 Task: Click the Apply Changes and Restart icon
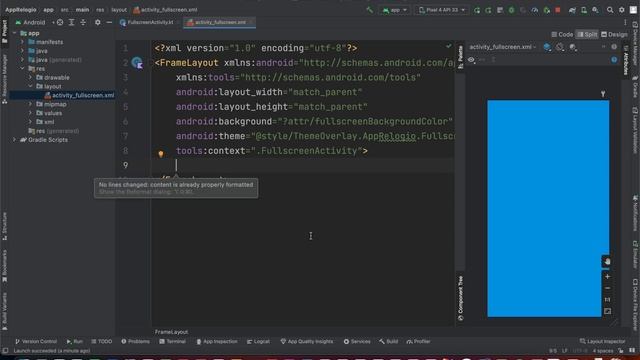[x=488, y=10]
